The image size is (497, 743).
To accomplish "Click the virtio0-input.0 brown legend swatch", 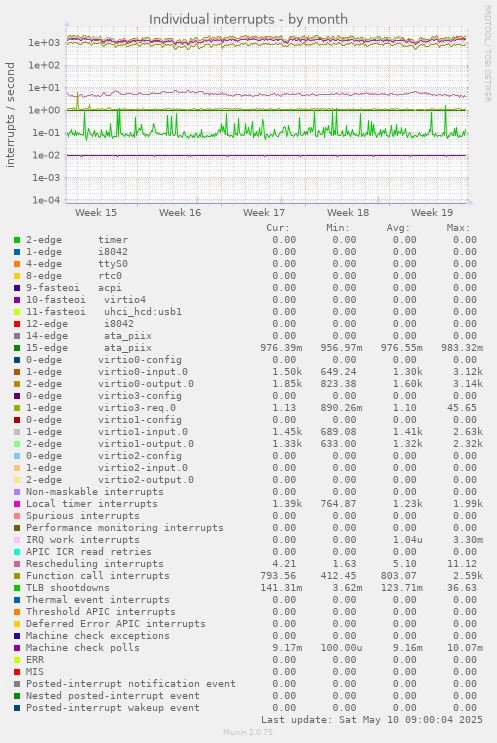I will [17, 372].
